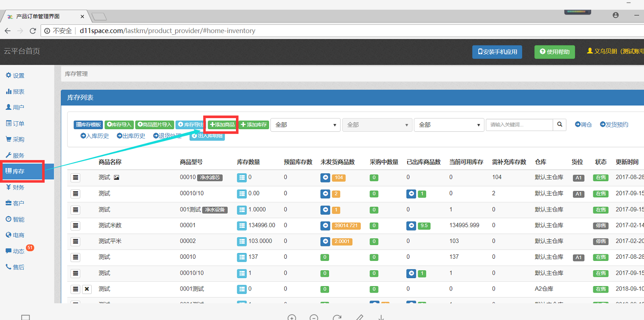Click arrow icon beside the 39014.721 badge
Image resolution: width=644 pixels, height=320 pixels.
325,225
